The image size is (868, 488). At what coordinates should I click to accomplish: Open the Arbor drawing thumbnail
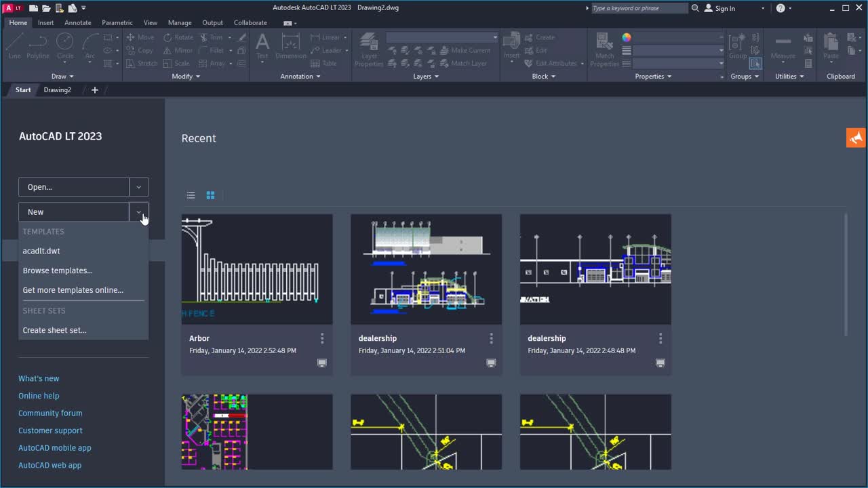pyautogui.click(x=256, y=268)
